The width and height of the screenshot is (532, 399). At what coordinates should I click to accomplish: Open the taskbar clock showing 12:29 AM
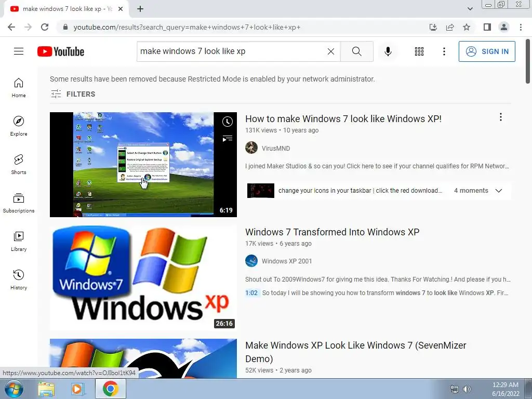tap(505, 389)
